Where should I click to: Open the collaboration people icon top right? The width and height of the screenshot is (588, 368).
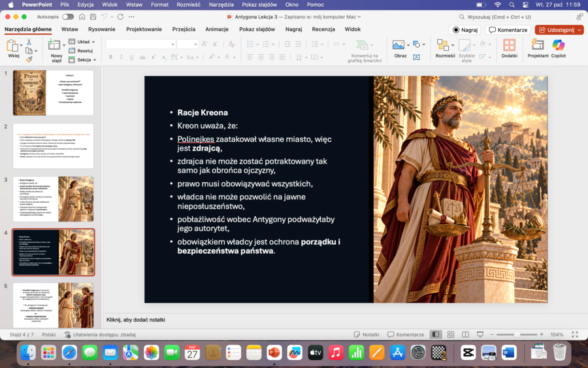coord(580,17)
